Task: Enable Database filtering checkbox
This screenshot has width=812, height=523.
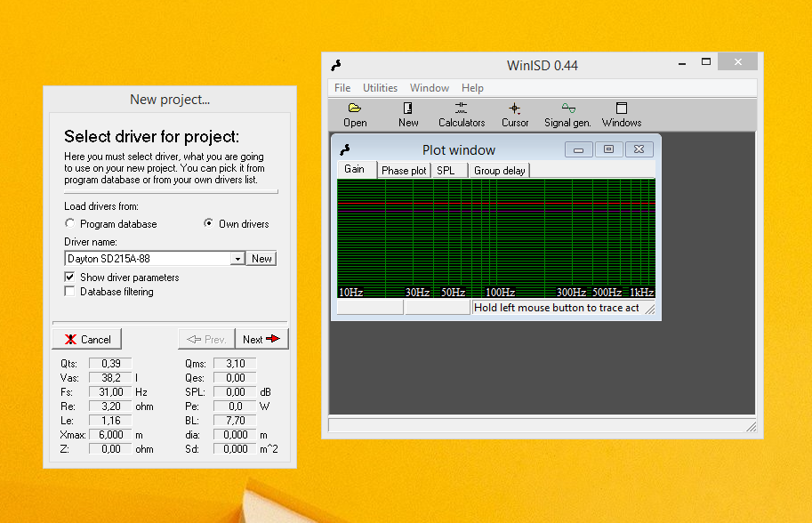Action: [x=69, y=291]
